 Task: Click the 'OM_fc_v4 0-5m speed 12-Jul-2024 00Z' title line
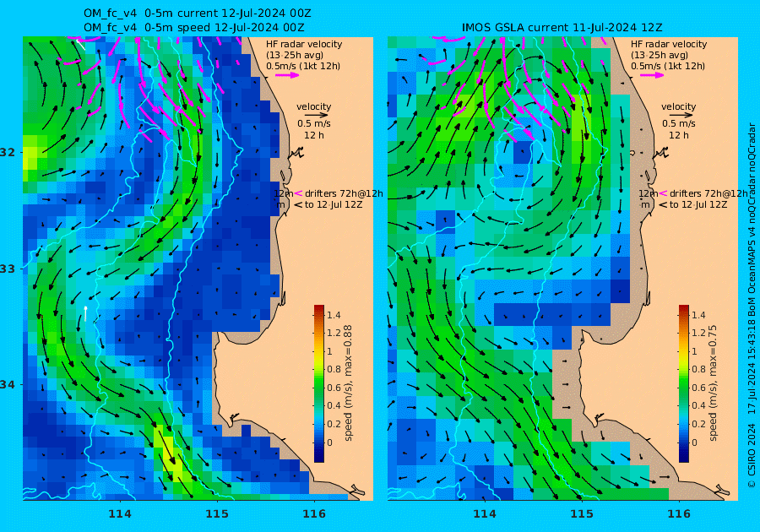[x=194, y=28]
